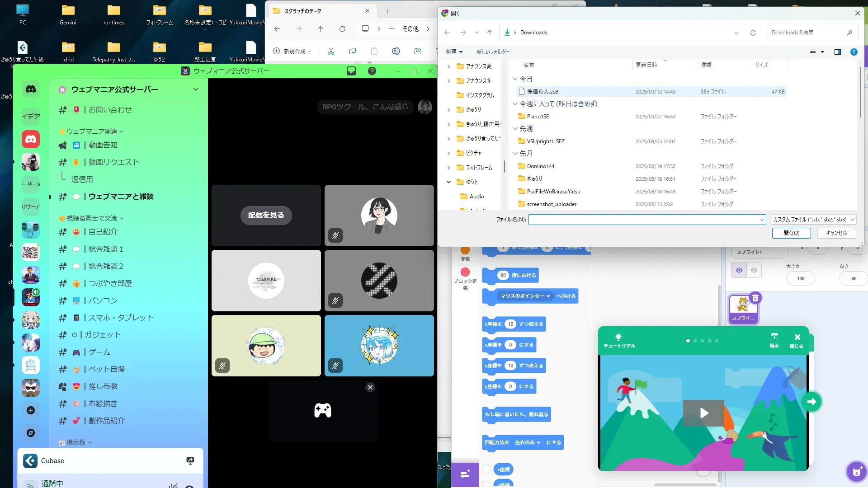Click the キャンセル button in file dialog

(x=836, y=233)
